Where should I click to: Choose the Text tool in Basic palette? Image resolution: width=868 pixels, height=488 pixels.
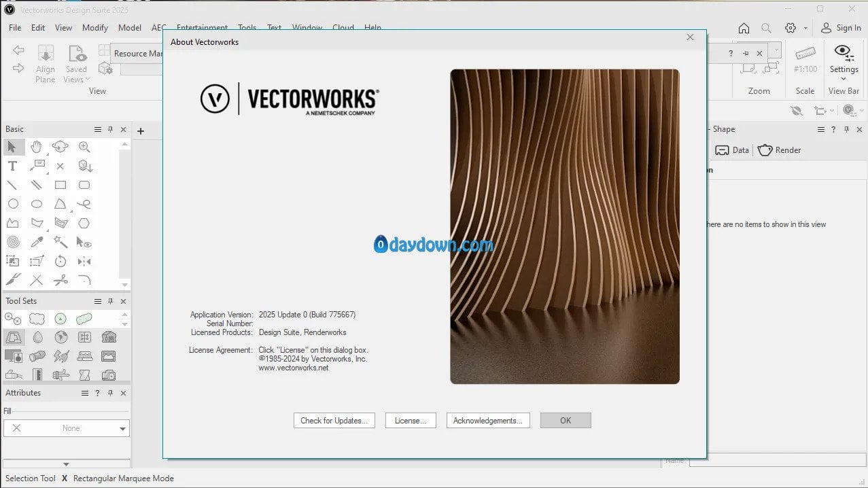(12, 166)
